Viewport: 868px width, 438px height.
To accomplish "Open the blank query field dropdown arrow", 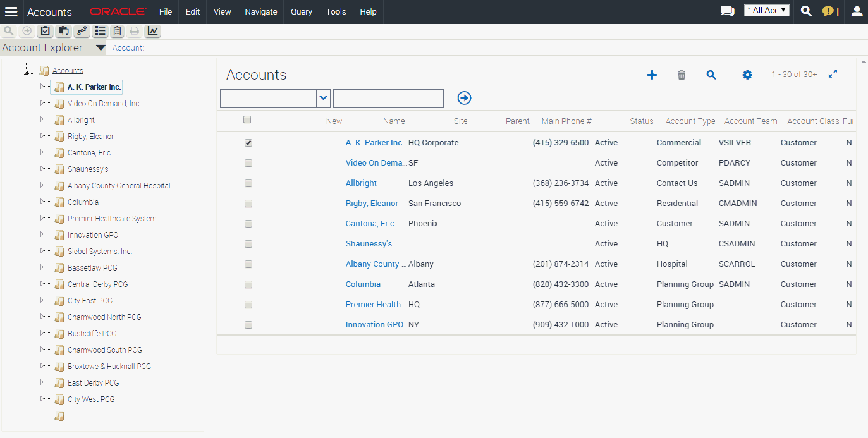I will (x=323, y=98).
